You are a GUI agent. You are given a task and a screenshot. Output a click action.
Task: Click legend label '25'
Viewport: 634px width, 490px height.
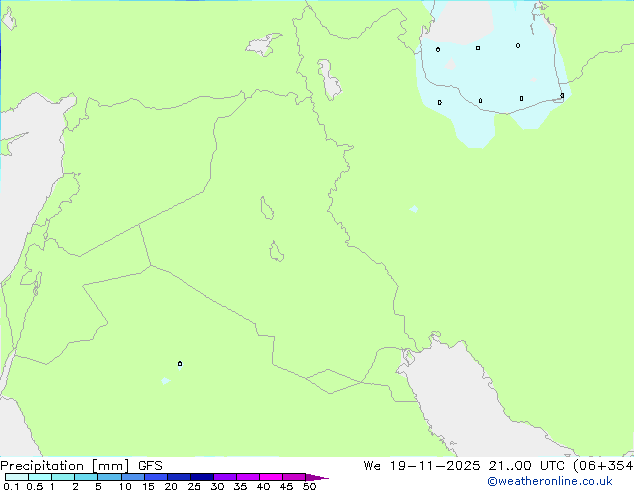tap(194, 486)
